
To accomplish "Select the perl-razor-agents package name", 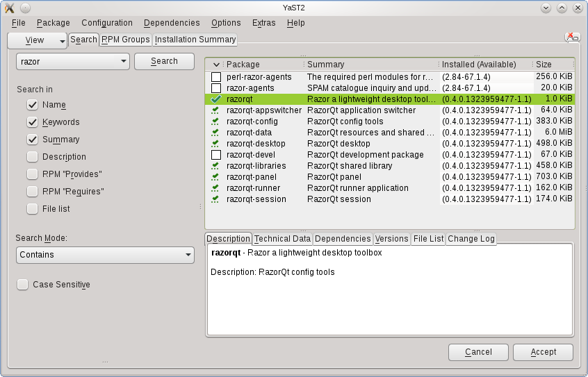I will [x=259, y=77].
